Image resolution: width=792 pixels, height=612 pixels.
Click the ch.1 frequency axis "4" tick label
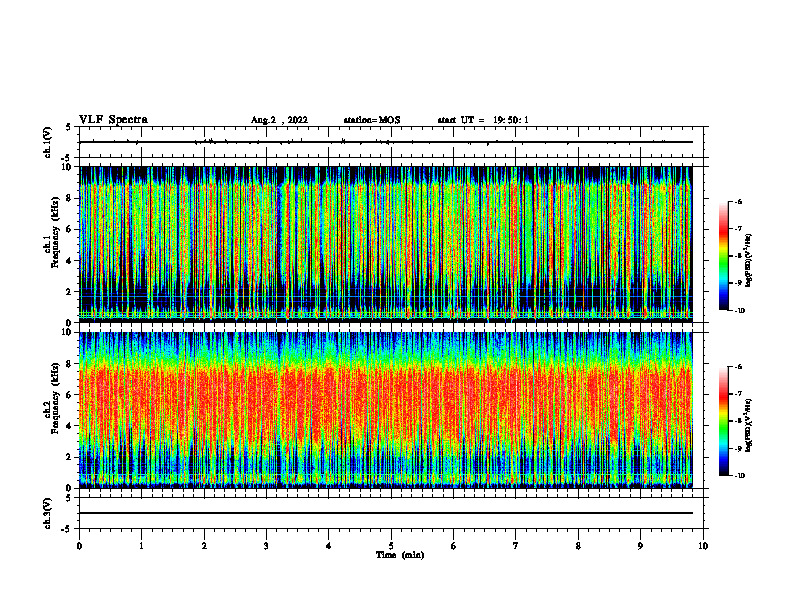click(x=69, y=261)
